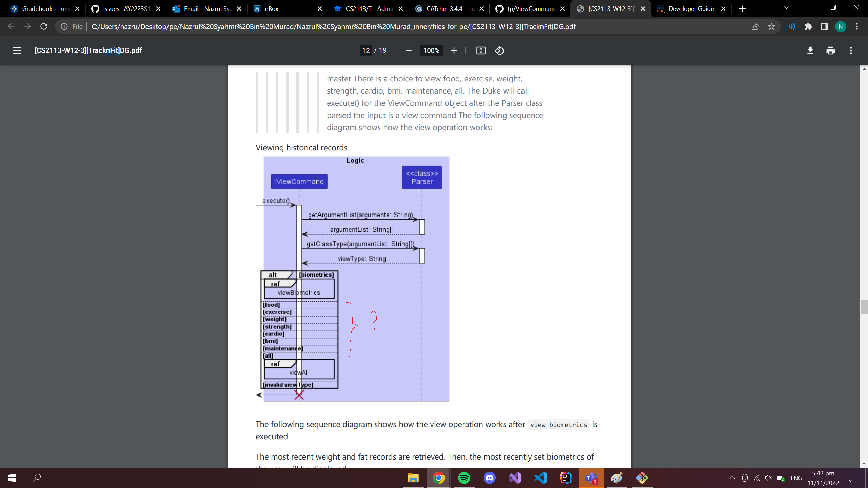Viewport: 868px width, 488px height.
Task: Expand the tab search dropdown arrow
Action: coord(786,8)
